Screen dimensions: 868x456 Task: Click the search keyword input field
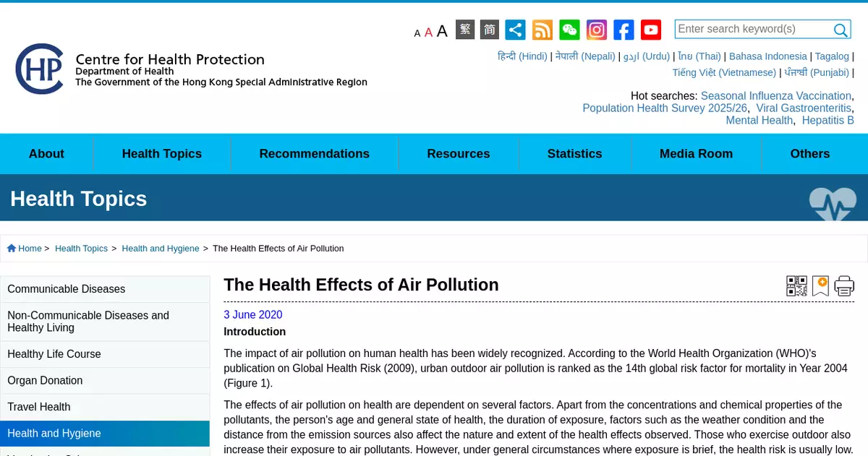[752, 29]
